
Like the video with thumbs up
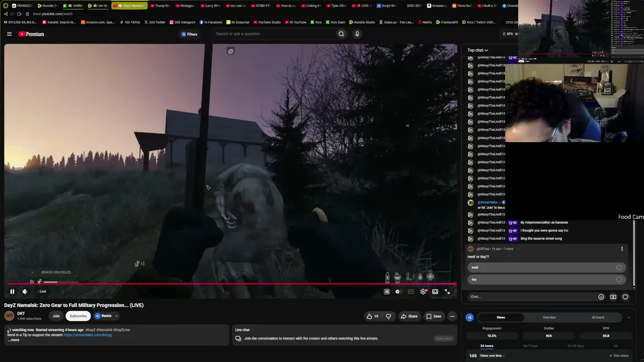372,316
